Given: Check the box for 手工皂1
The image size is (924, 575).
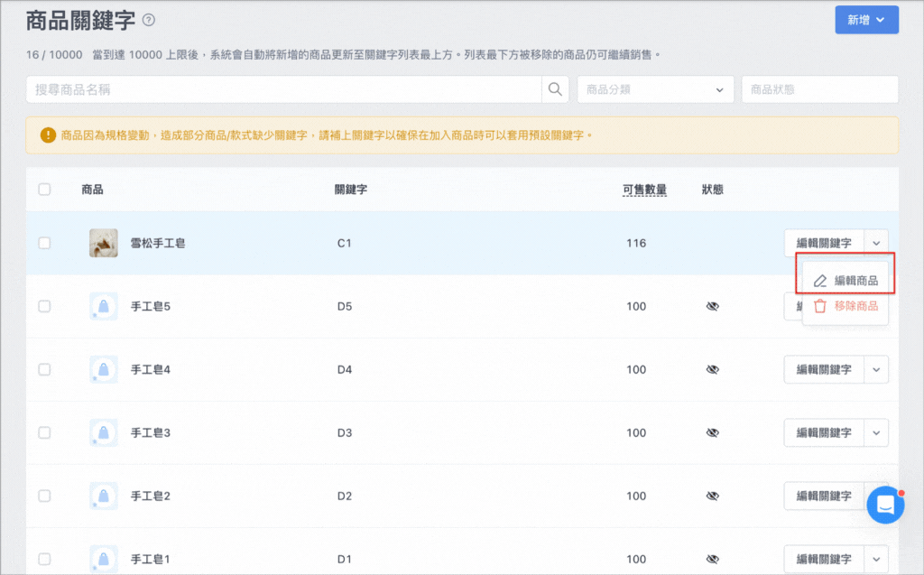Looking at the screenshot, I should (44, 559).
